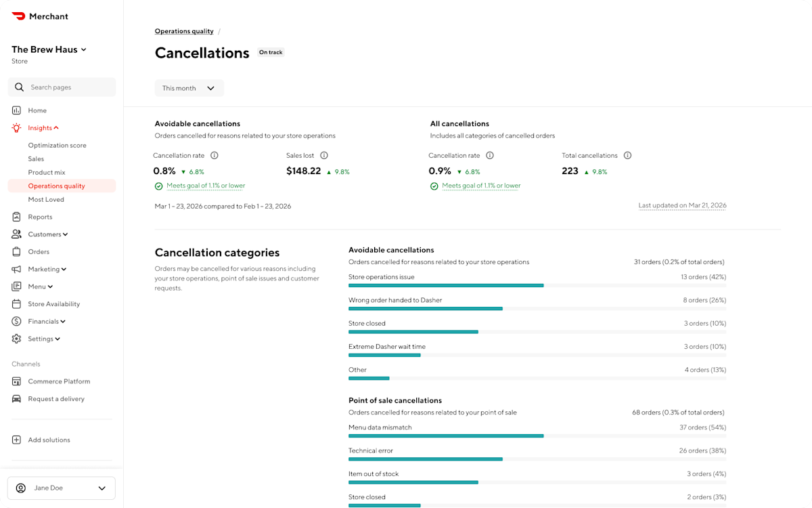
Task: Click the Add solutions plus icon
Action: point(16,440)
